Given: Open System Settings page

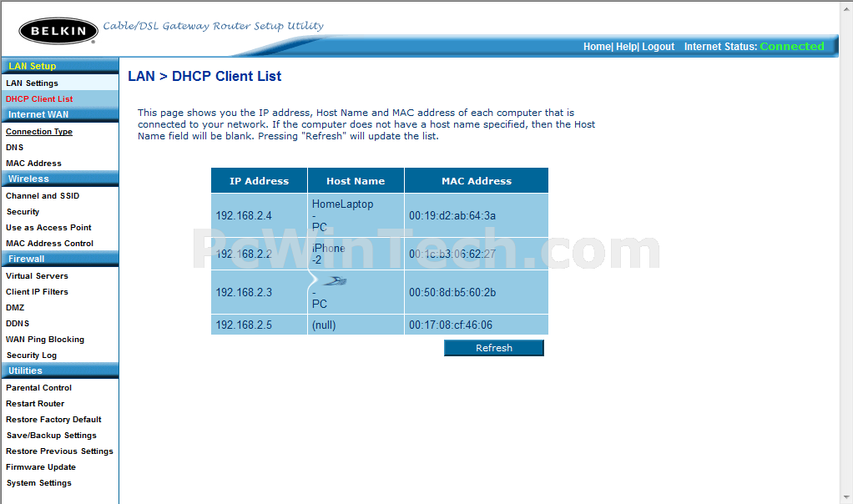Looking at the screenshot, I should click(x=38, y=483).
